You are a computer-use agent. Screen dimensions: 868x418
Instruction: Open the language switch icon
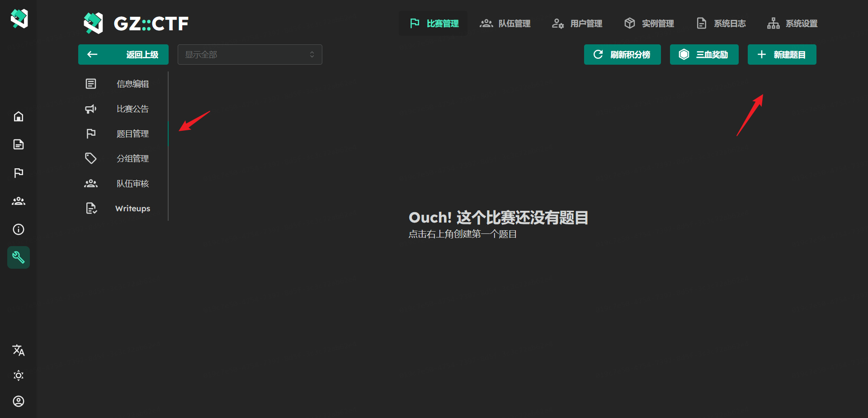coord(19,350)
